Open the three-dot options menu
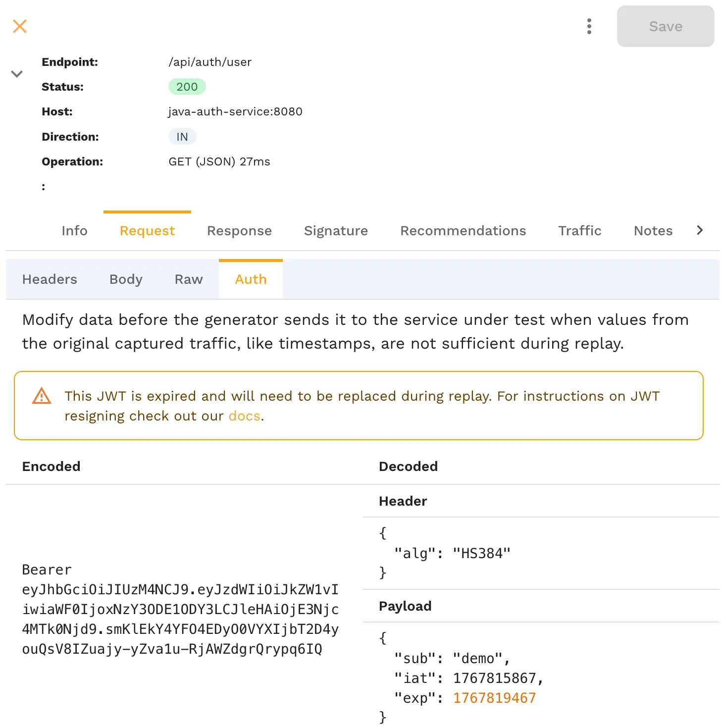723x728 pixels. (x=589, y=26)
